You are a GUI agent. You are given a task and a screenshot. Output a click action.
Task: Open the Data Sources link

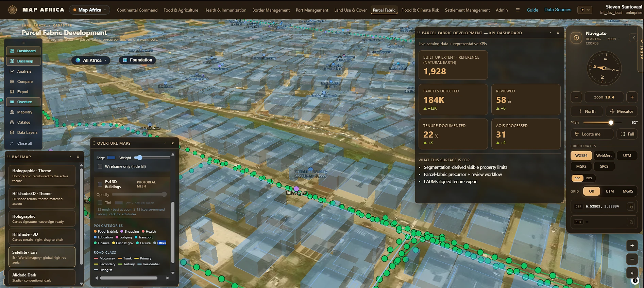558,10
